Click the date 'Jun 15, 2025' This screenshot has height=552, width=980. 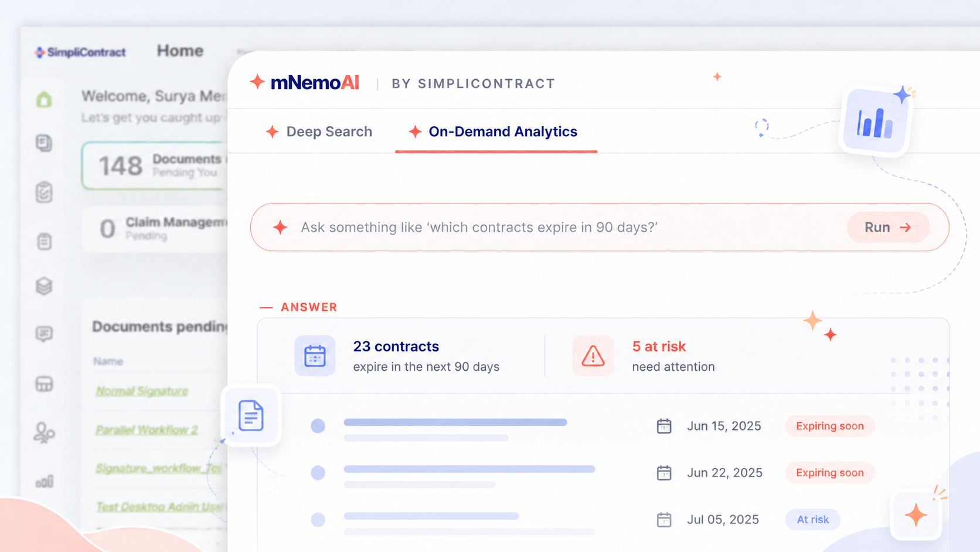[x=724, y=426]
